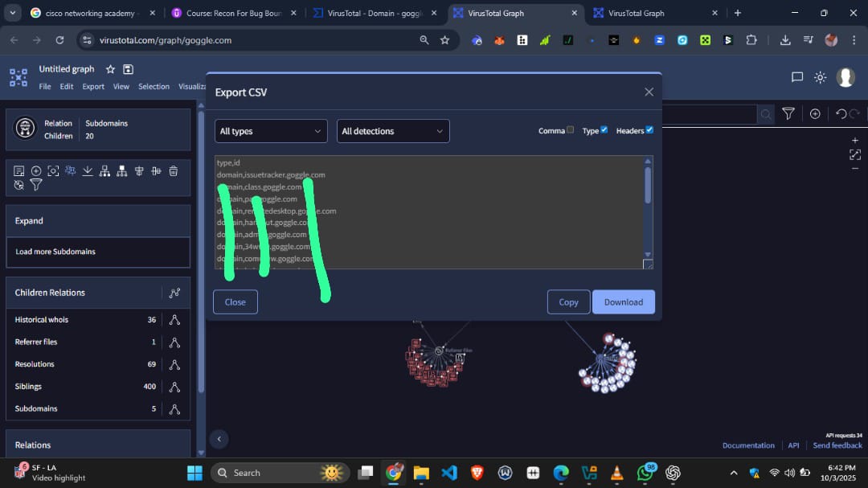
Task: Click the funnel filter tool in left panel
Action: coord(36,185)
